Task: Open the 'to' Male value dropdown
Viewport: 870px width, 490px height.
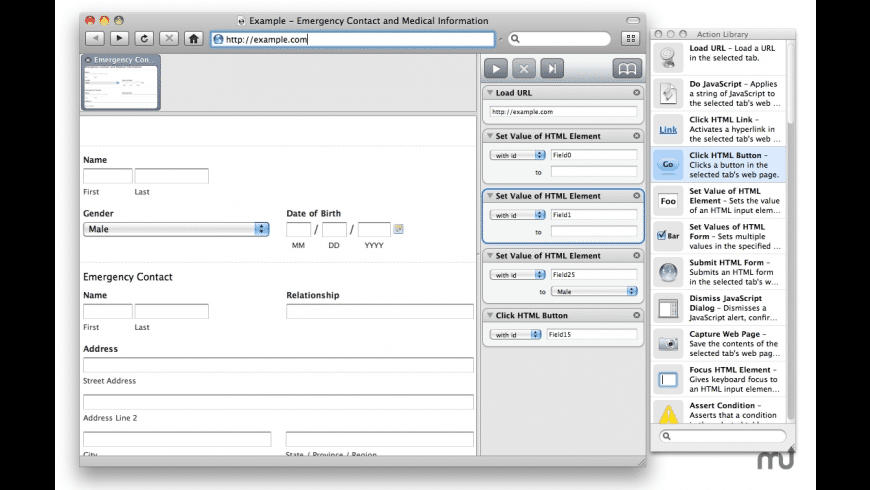Action: point(594,291)
